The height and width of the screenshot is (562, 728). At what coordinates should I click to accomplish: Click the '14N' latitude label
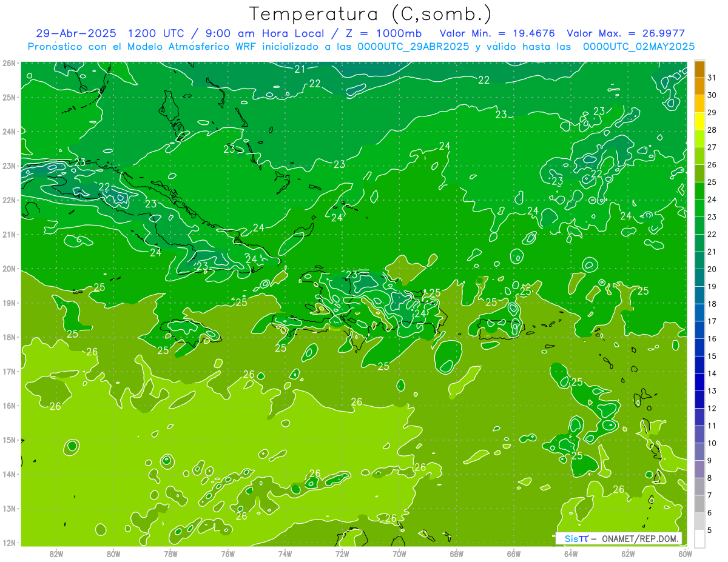point(9,474)
